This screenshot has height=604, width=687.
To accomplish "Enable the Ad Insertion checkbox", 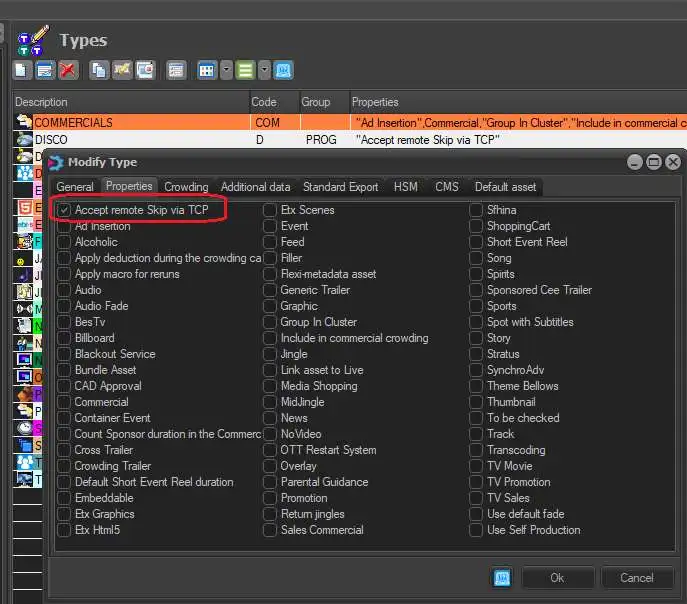I will [x=65, y=226].
